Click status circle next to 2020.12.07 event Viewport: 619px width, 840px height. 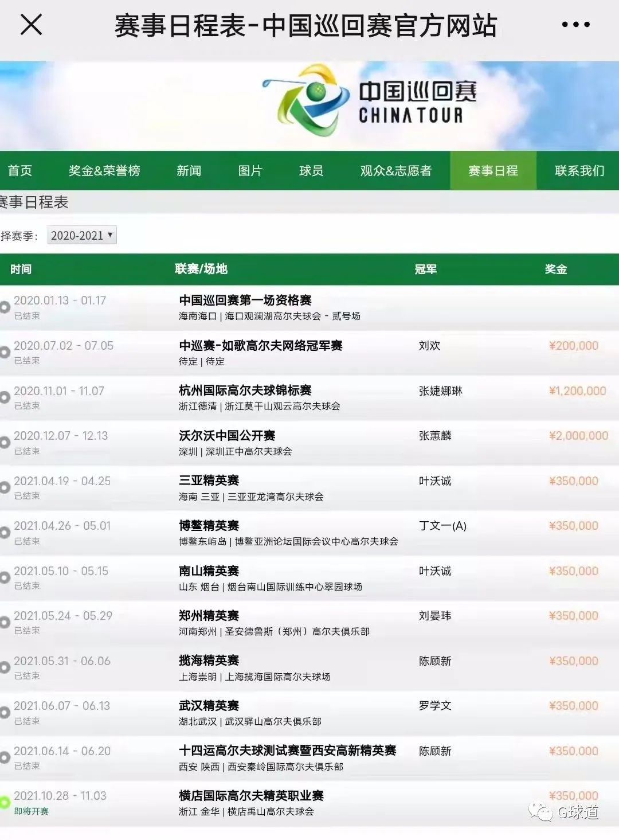tap(5, 443)
